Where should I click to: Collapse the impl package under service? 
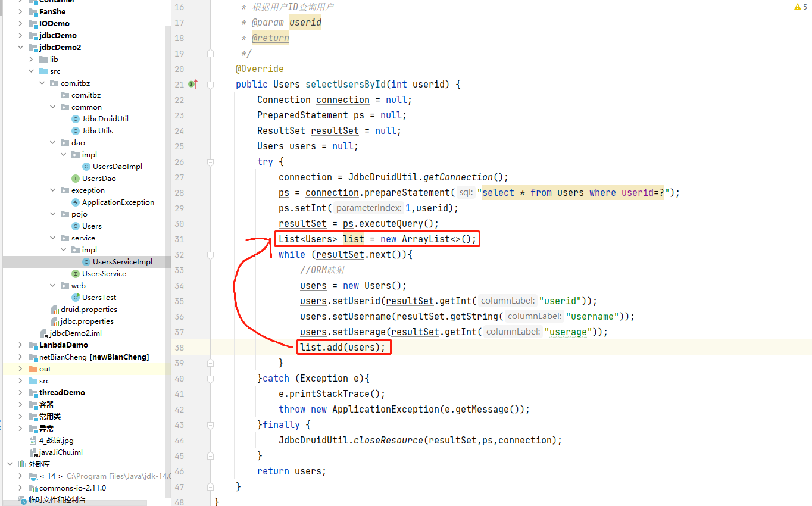pos(63,250)
